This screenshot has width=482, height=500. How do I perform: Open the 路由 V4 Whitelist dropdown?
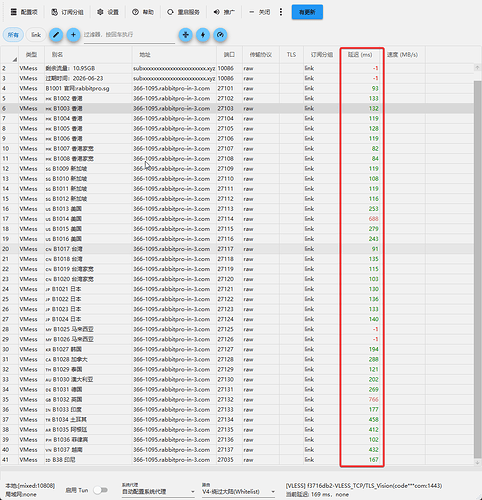click(x=238, y=492)
